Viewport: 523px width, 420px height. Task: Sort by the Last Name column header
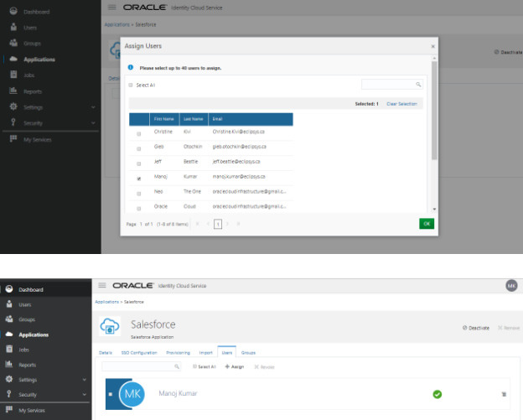pos(193,119)
